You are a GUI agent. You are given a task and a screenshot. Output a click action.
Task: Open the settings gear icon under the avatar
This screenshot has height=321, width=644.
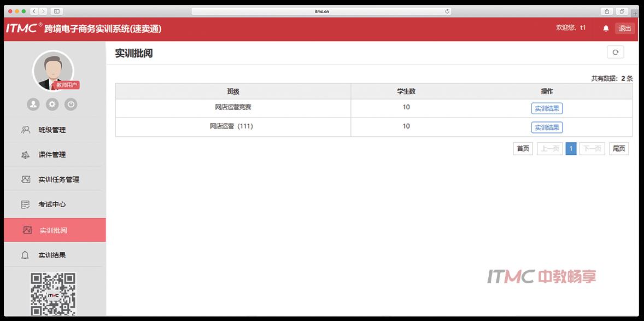click(x=52, y=104)
